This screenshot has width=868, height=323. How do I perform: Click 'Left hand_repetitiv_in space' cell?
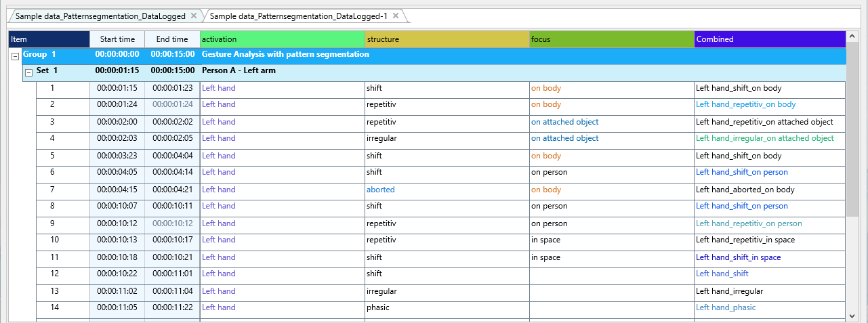point(745,240)
